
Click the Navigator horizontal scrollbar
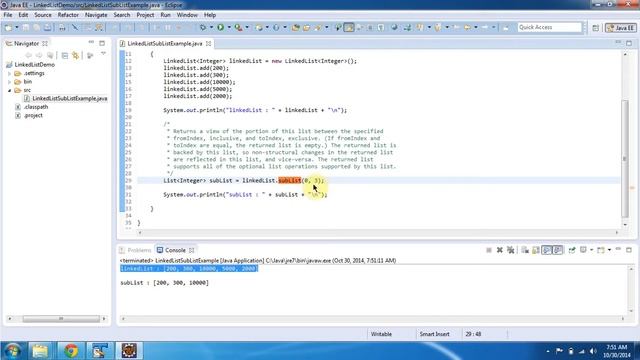pyautogui.click(x=61, y=318)
